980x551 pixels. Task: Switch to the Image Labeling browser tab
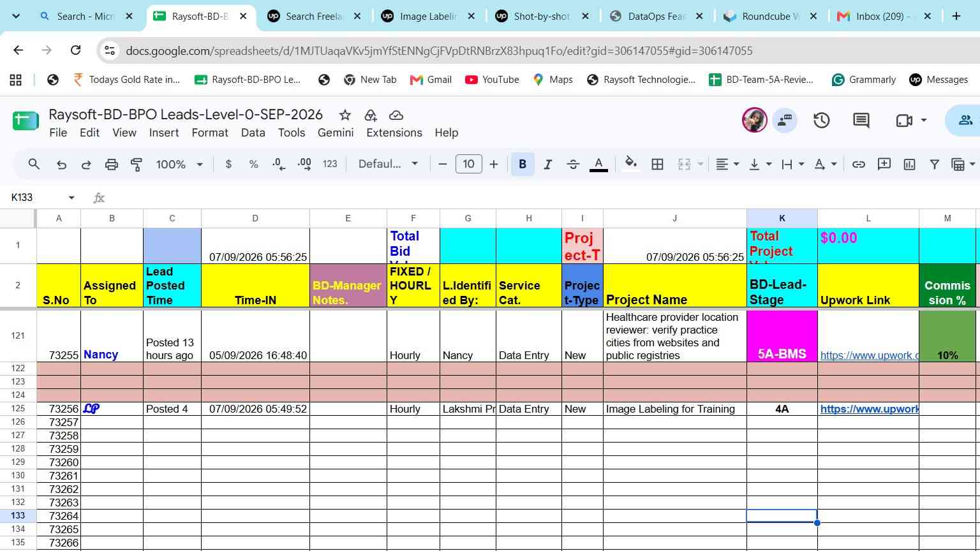tap(427, 17)
